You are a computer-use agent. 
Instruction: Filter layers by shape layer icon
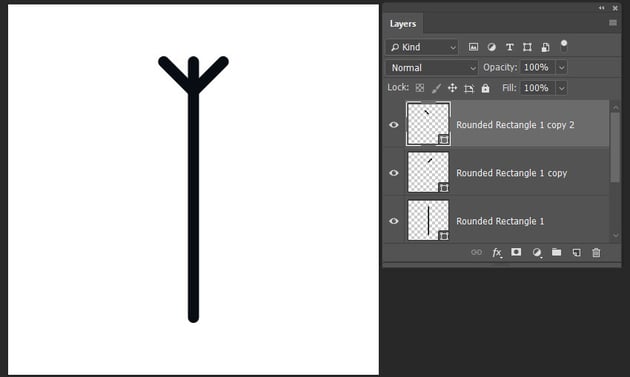point(527,47)
